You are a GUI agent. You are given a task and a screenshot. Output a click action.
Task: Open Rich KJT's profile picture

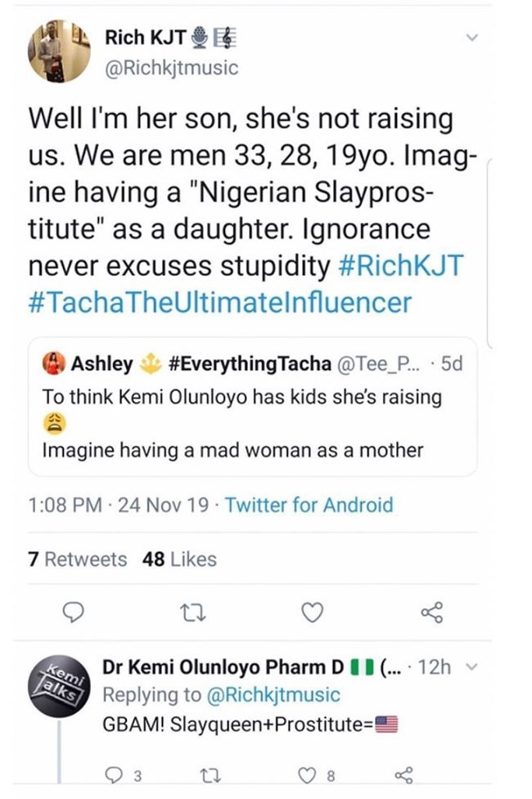(60, 51)
